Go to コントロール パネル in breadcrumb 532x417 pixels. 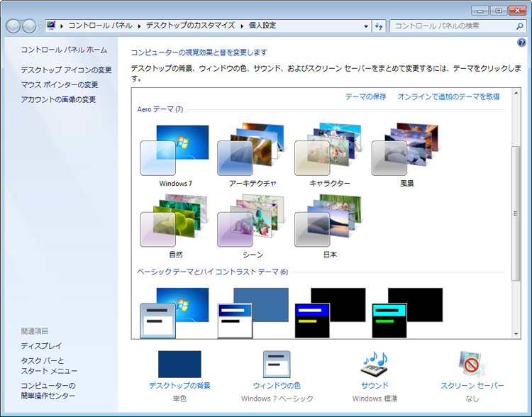point(101,26)
